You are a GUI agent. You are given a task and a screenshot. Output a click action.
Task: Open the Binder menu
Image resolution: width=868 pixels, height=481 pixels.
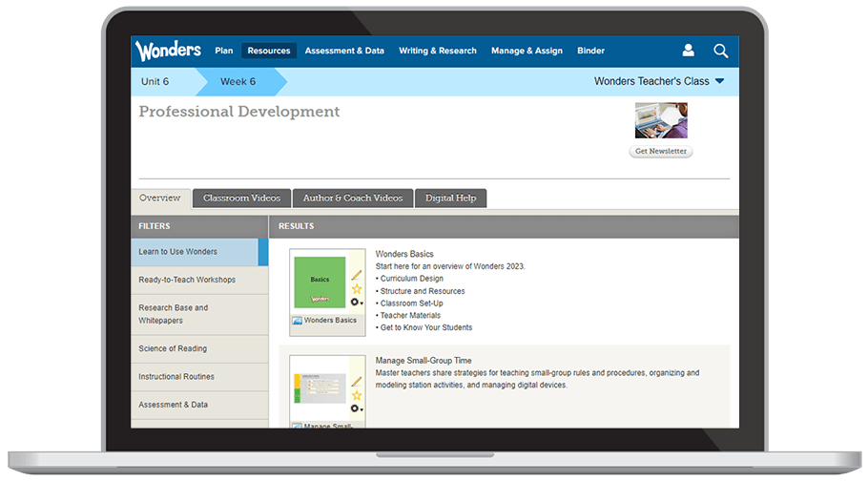(590, 51)
